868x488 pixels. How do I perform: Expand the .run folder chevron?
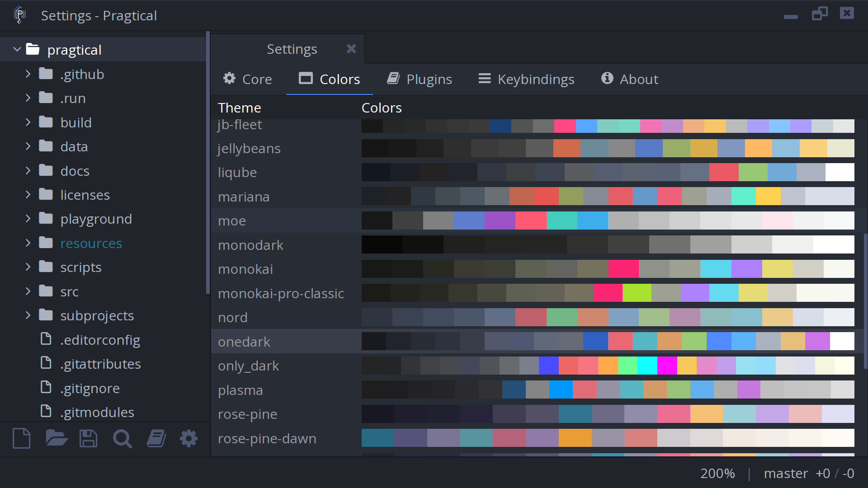[x=28, y=98]
